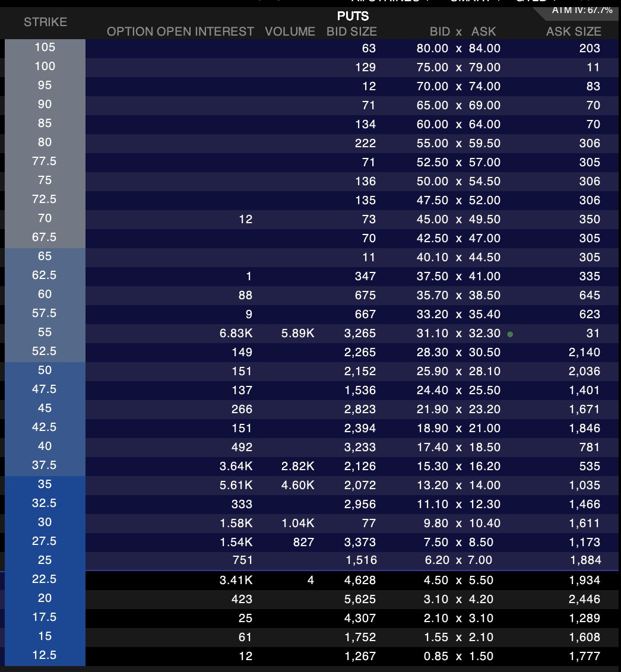The width and height of the screenshot is (621, 672).
Task: Click the BID x ASK column header
Action: point(463,31)
